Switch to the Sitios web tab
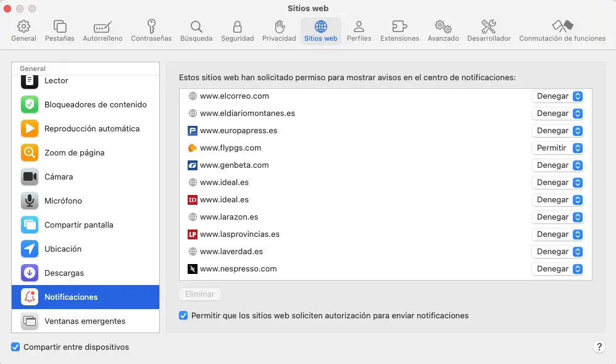 (x=320, y=31)
